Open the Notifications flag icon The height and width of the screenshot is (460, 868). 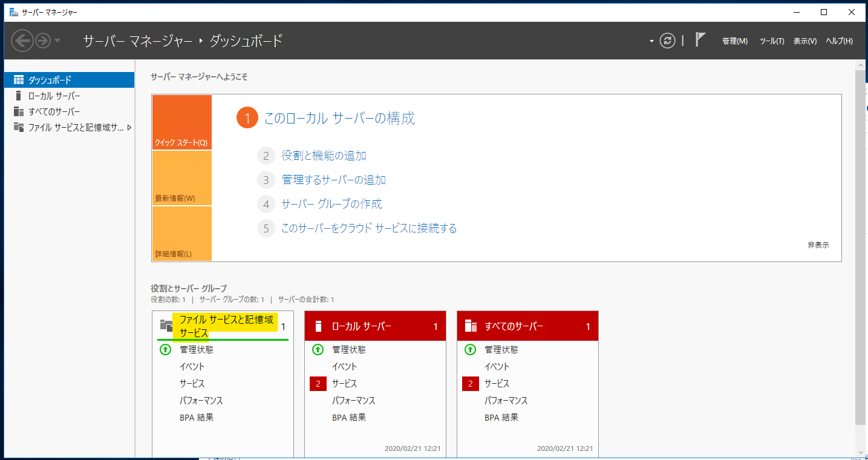699,39
